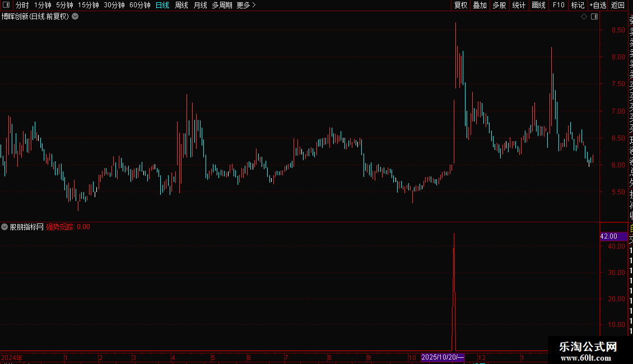Click the 叠加 overlay button
The width and height of the screenshot is (633, 364).
pyautogui.click(x=480, y=5)
